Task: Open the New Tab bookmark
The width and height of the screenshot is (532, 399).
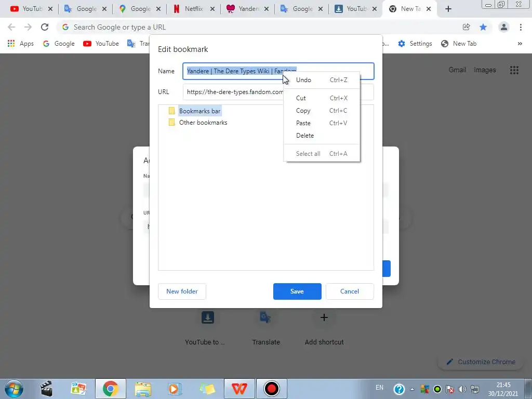Action: pyautogui.click(x=459, y=44)
